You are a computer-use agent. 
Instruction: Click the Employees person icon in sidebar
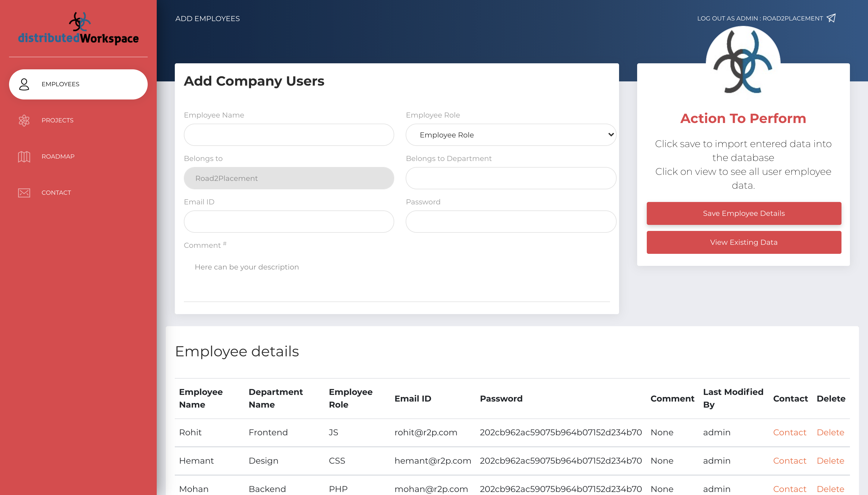[24, 84]
